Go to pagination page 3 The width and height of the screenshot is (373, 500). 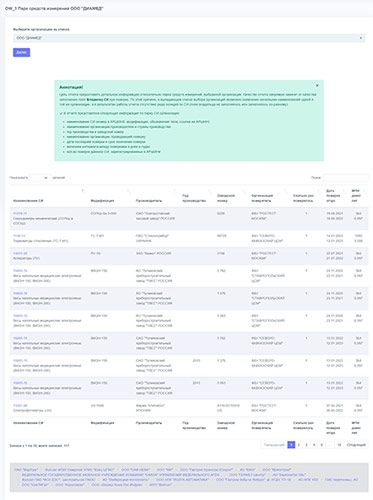[x=306, y=445]
